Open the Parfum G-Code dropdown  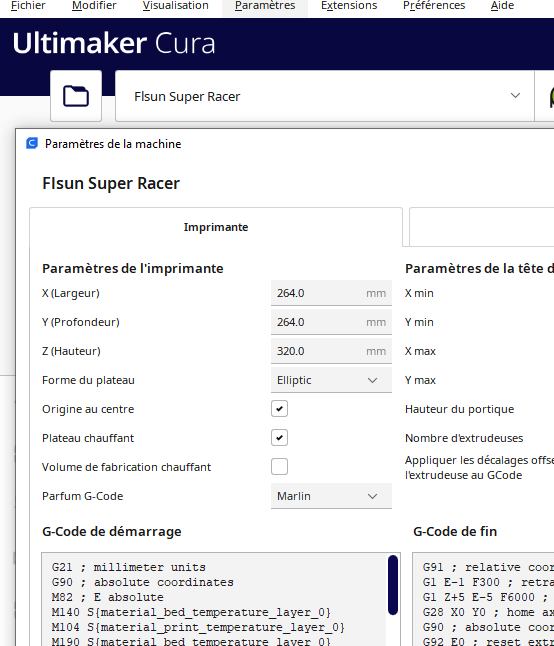point(331,496)
